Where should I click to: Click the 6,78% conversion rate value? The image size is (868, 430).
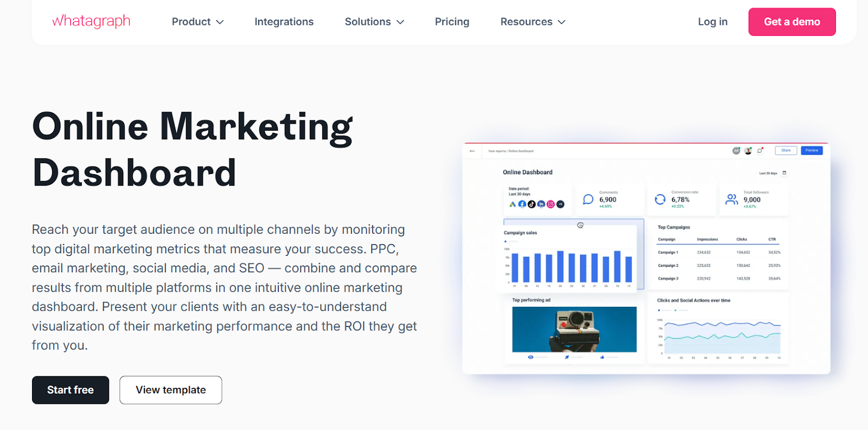click(x=680, y=200)
